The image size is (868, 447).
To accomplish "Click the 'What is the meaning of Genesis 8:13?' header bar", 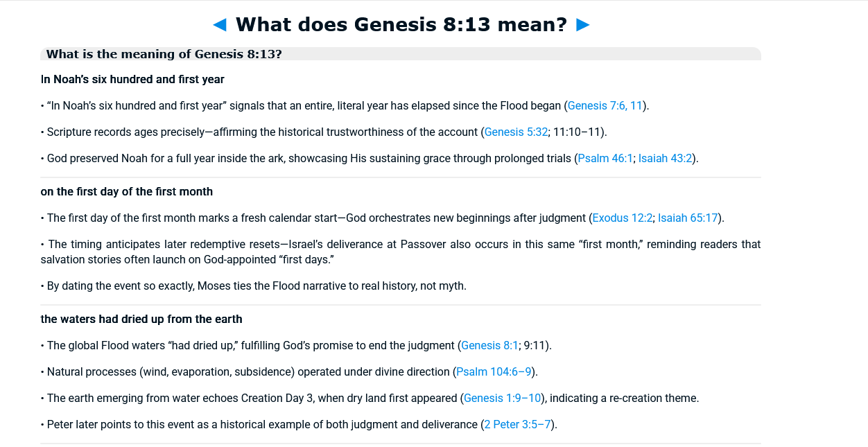I will point(400,54).
